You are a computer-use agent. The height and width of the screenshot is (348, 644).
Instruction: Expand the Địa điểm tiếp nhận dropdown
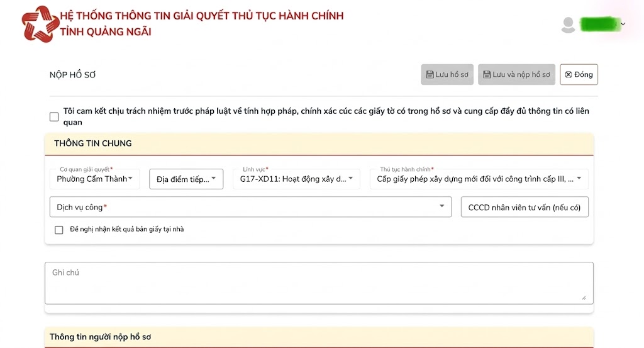tap(186, 179)
